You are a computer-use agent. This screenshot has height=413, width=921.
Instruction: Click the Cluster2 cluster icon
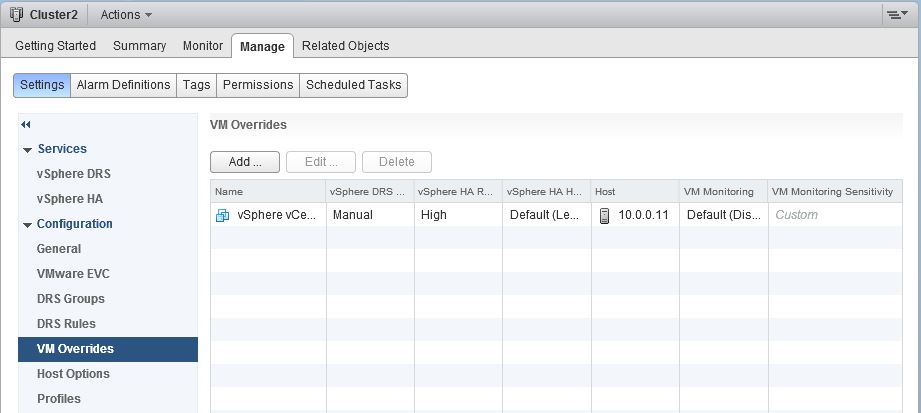[16, 15]
